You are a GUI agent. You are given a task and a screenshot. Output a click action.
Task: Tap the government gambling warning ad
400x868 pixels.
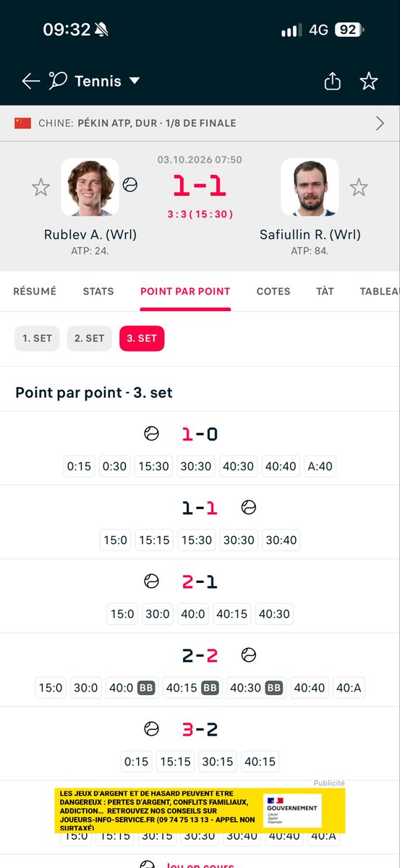pyautogui.click(x=200, y=809)
